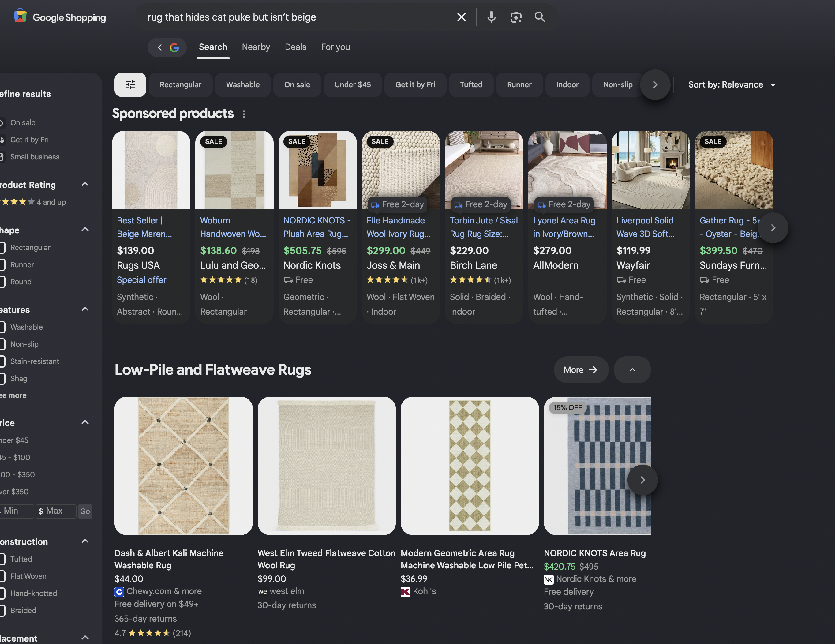Open Sponsored products three-dot options

coord(244,114)
